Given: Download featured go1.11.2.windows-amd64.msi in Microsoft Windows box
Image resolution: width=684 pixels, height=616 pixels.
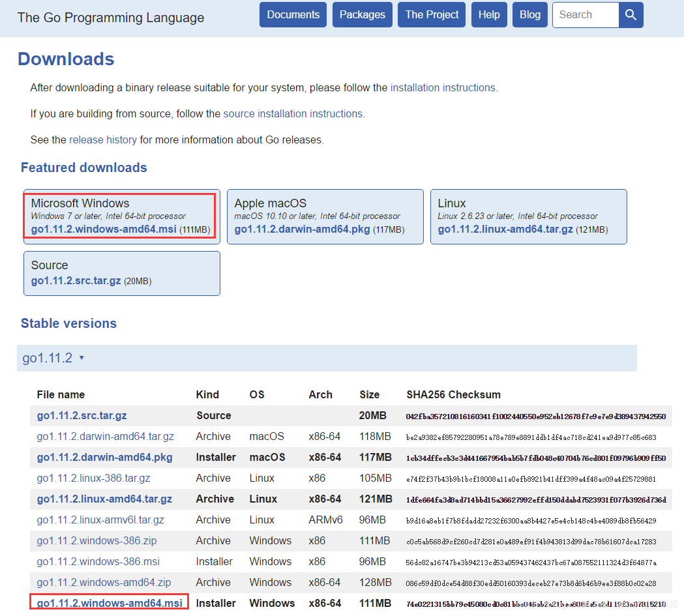Looking at the screenshot, I should click(104, 229).
